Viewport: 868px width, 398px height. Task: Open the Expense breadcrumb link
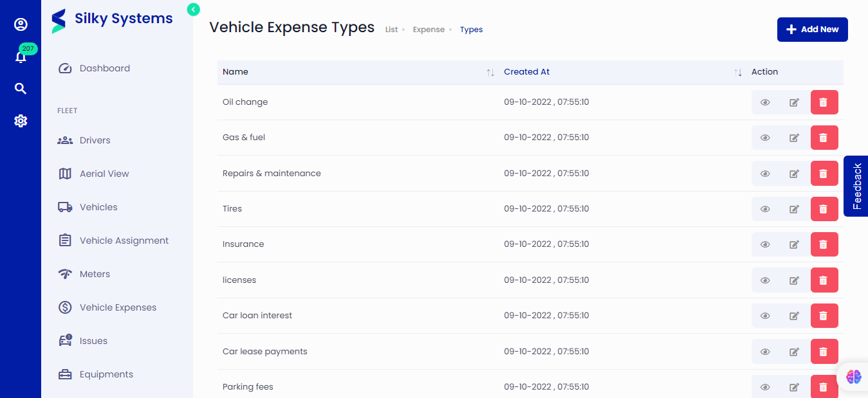point(429,29)
